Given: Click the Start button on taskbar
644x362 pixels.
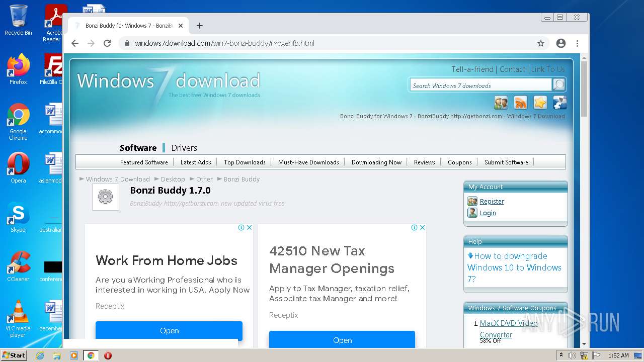Looking at the screenshot, I should tap(14, 355).
